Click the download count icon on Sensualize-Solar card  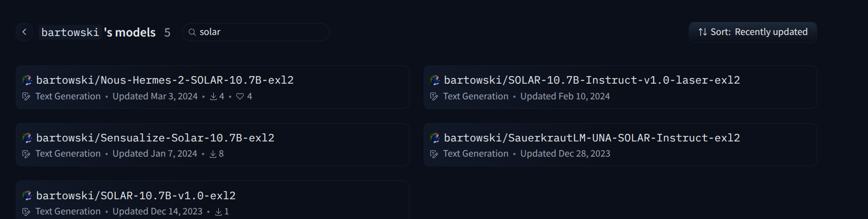tap(213, 154)
